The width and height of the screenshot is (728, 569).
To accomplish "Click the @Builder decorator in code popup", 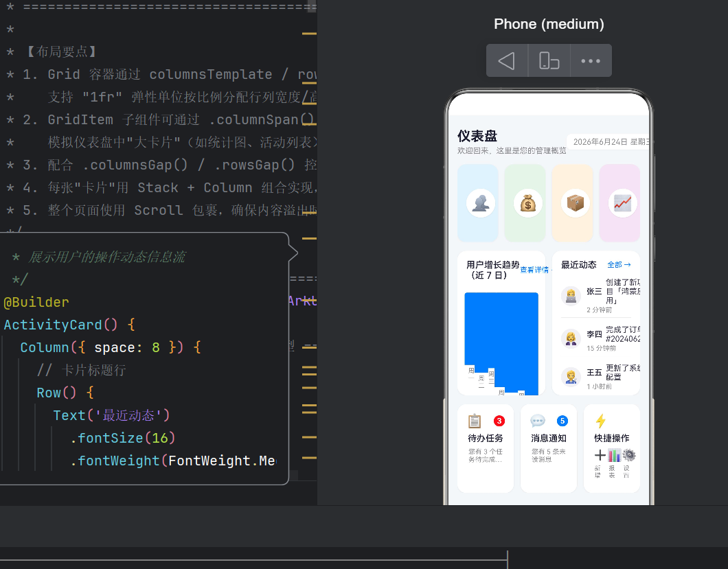I will pos(36,302).
